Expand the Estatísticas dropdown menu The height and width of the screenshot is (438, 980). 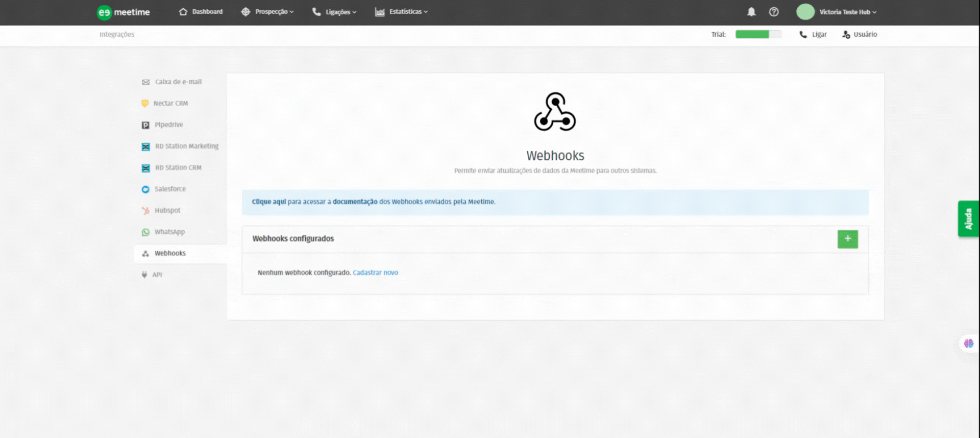(x=408, y=12)
